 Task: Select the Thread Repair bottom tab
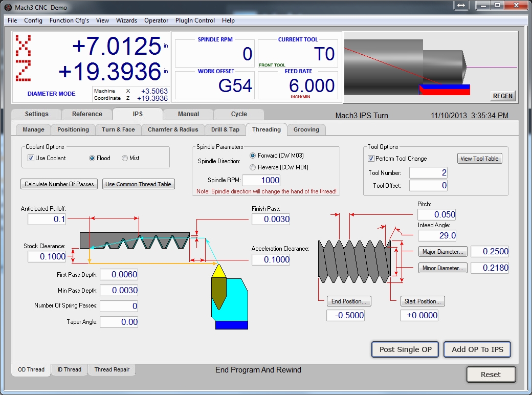112,369
